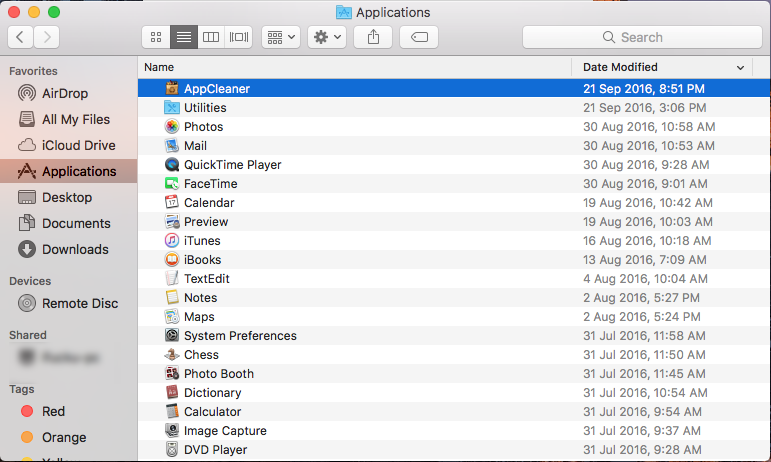Click the FaceTime app icon

[172, 183]
